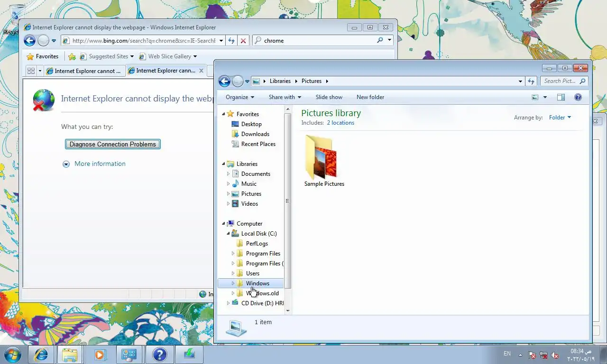The image size is (607, 364).
Task: Select the second Internet Explorer cannot tab
Action: 166,71
